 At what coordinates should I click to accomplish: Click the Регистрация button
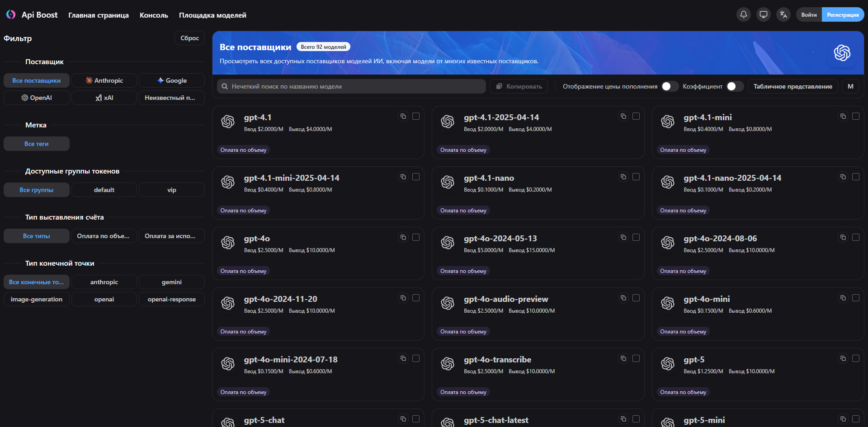coord(843,14)
